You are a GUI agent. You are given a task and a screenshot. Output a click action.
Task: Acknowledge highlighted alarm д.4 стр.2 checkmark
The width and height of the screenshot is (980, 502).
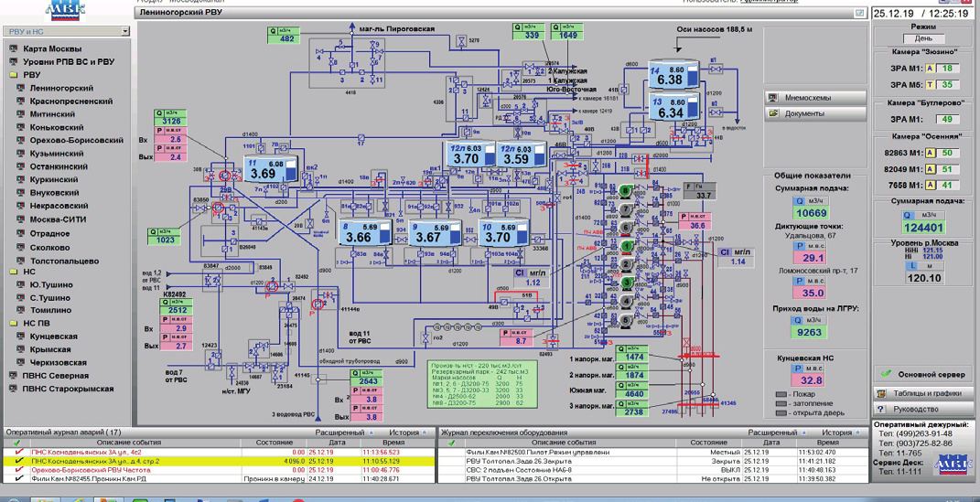19,461
